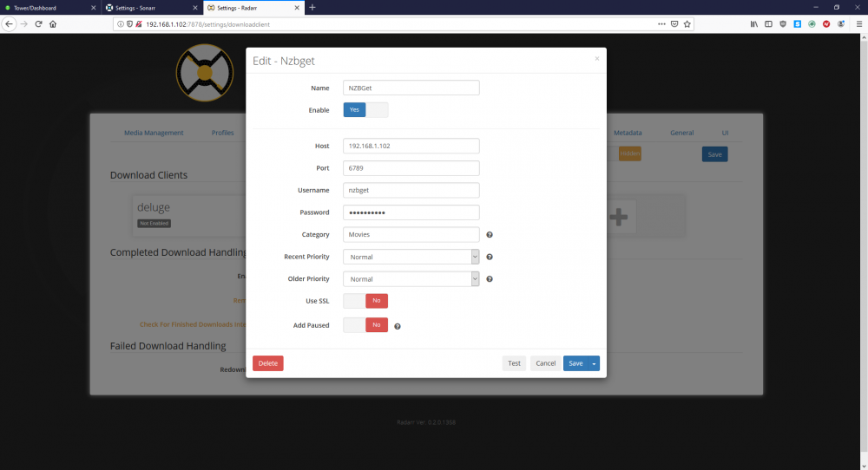Viewport: 868px width, 470px height.
Task: Open the page actions ellipsis menu
Action: click(x=661, y=23)
